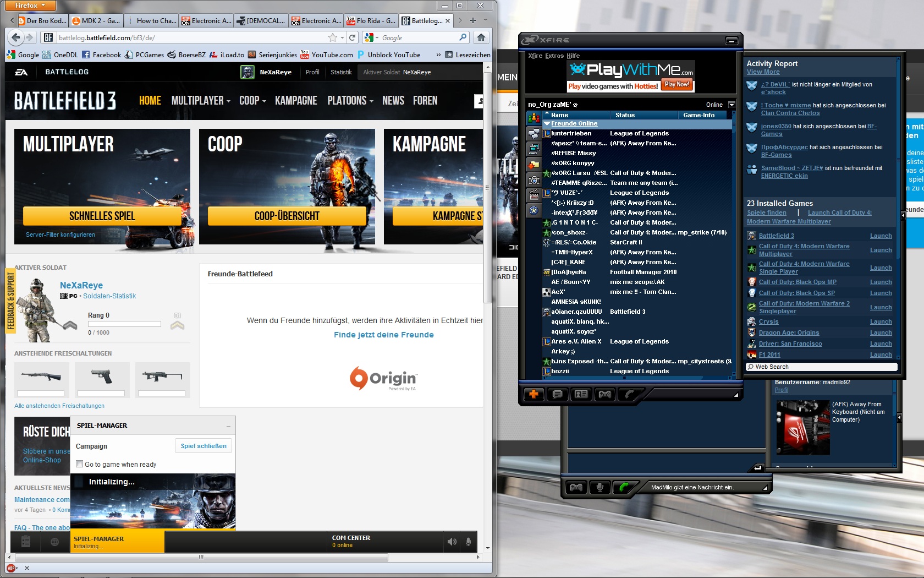Open new tab with plus button
The width and height of the screenshot is (924, 578).
pos(472,20)
